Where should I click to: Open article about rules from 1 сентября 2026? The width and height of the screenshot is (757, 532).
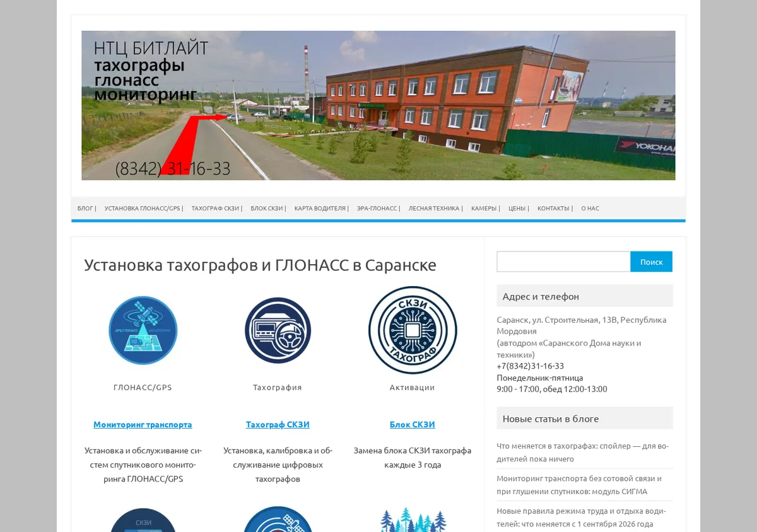(x=581, y=518)
